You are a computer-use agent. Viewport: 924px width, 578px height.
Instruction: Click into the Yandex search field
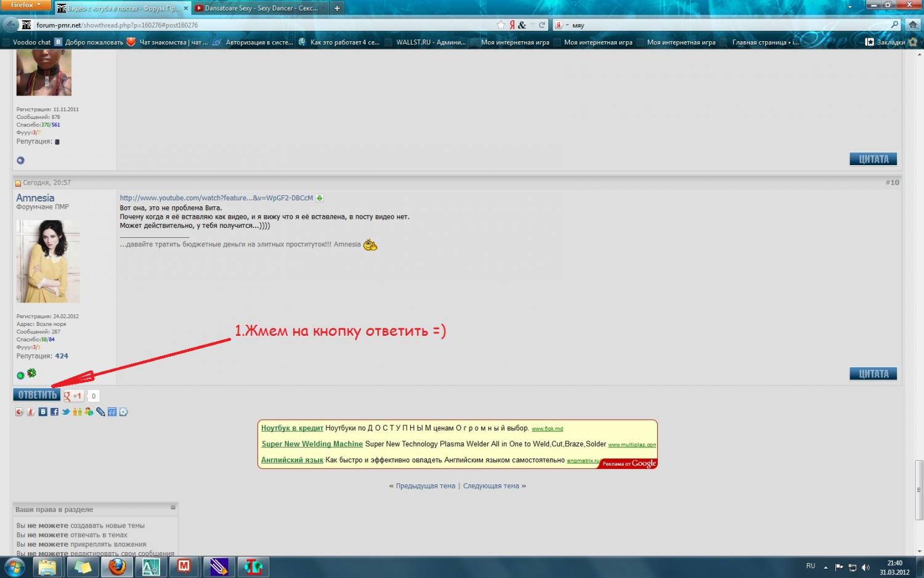pyautogui.click(x=727, y=25)
